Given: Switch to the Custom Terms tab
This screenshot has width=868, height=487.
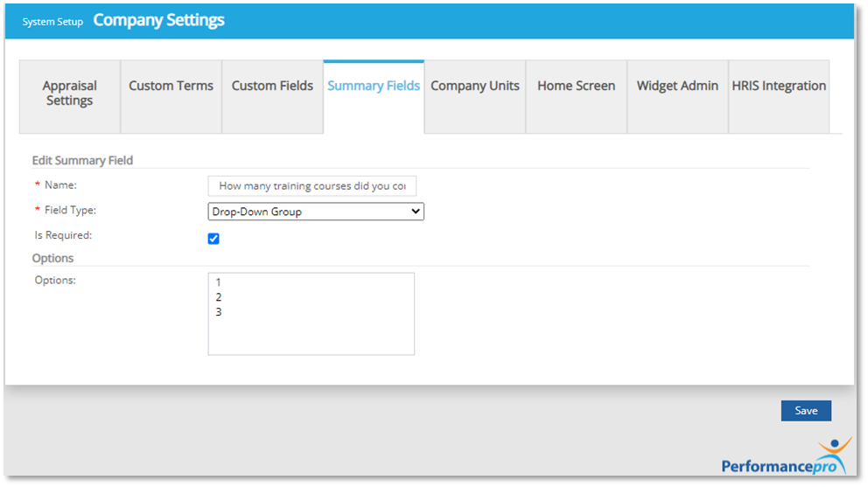Looking at the screenshot, I should [x=171, y=86].
